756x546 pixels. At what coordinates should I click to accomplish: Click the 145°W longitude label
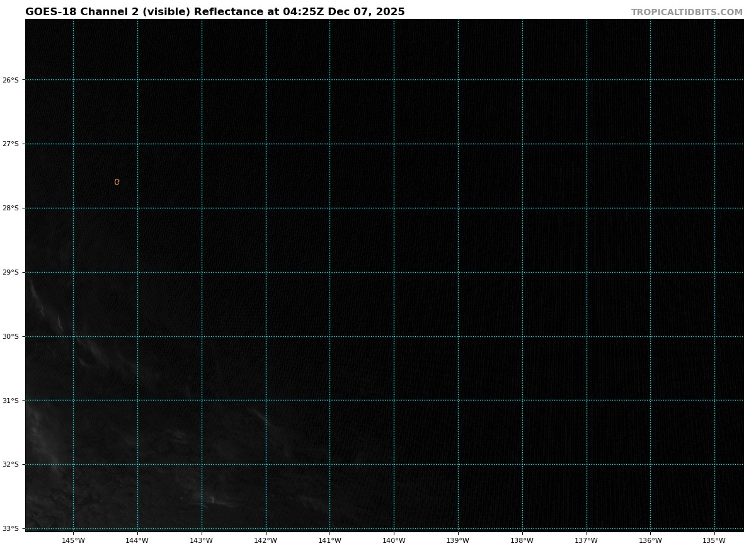pos(74,540)
